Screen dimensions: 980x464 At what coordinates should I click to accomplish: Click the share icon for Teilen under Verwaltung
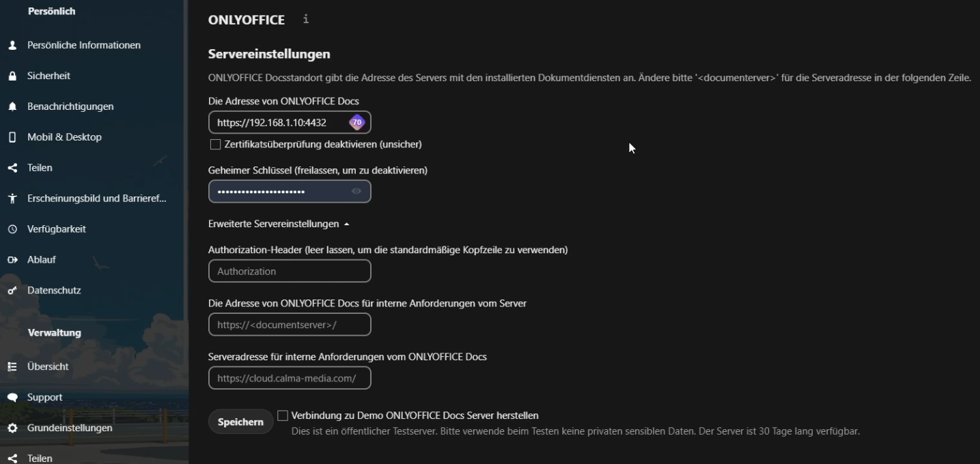[x=12, y=459]
